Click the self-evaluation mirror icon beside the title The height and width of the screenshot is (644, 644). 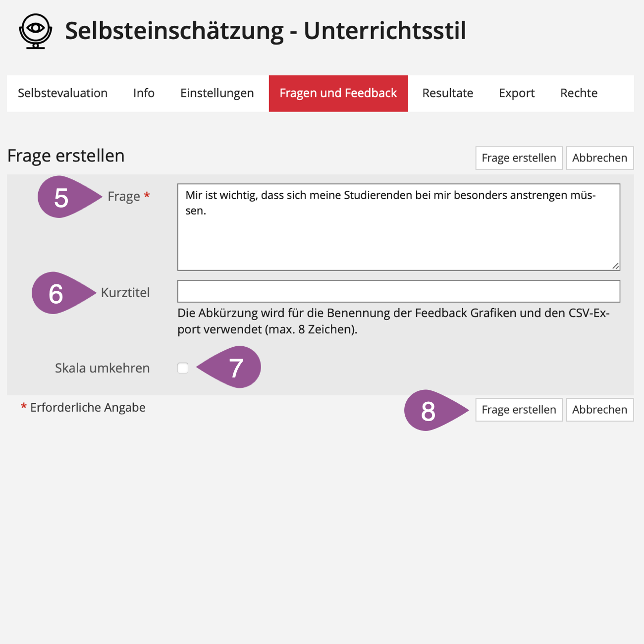click(35, 31)
